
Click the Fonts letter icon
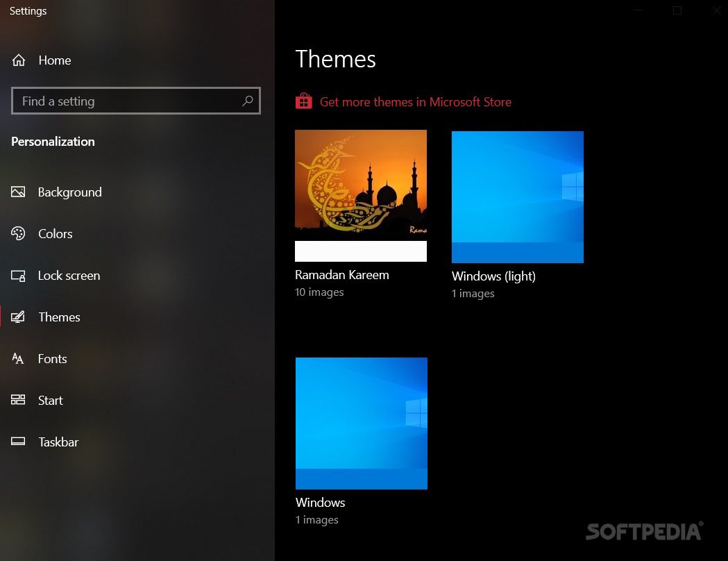click(18, 358)
